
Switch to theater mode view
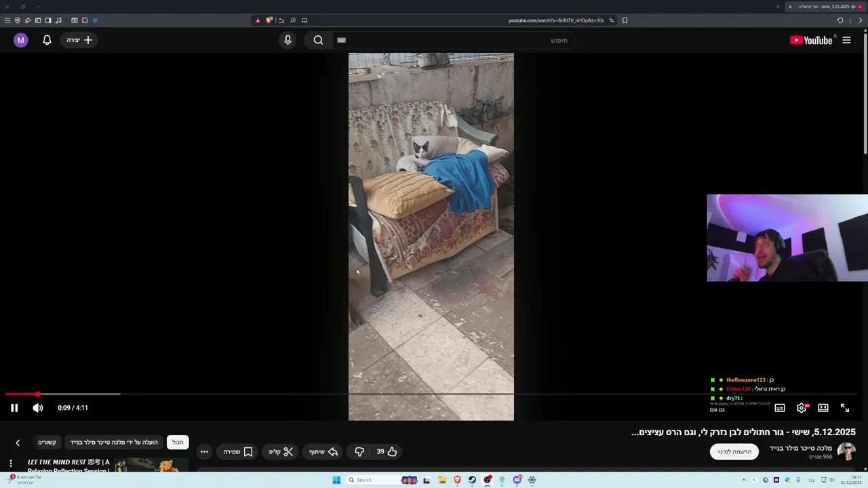tap(823, 408)
